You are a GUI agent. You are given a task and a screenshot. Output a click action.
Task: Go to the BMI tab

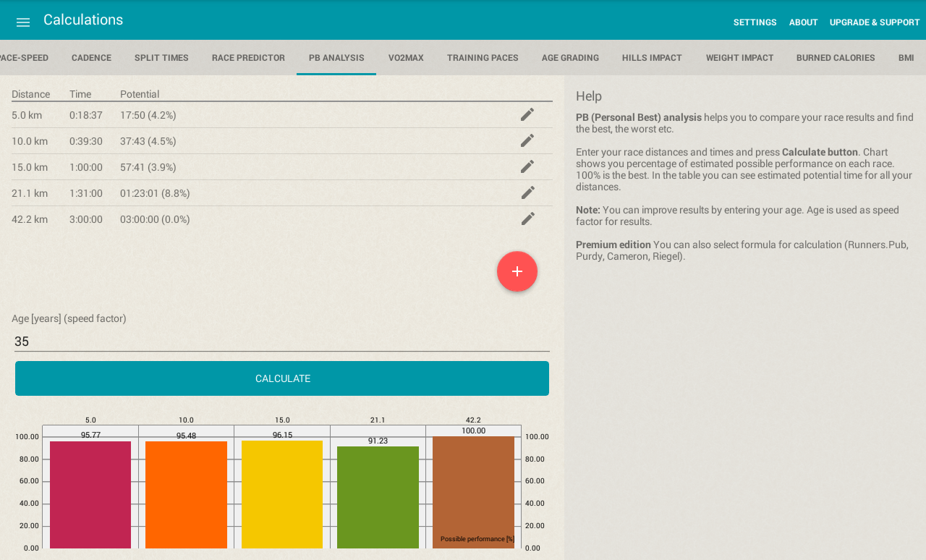coord(906,58)
